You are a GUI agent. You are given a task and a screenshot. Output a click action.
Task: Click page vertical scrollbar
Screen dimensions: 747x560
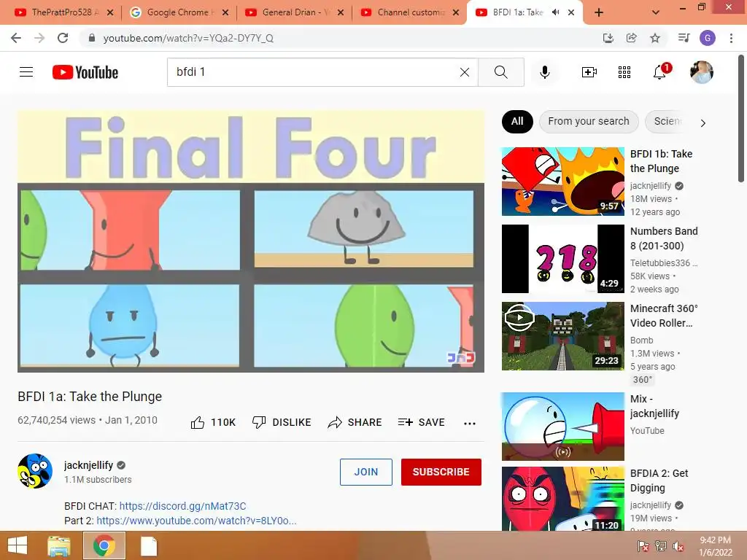pos(741,117)
